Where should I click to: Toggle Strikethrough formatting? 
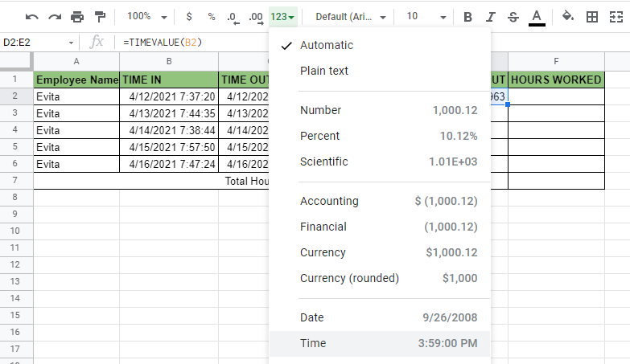[x=513, y=16]
